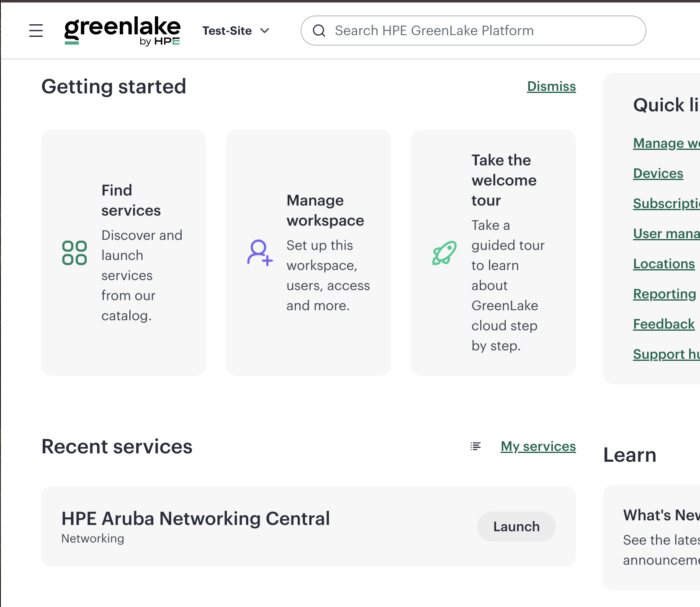The image size is (700, 607).
Task: Open the Feedback quick link
Action: point(664,324)
